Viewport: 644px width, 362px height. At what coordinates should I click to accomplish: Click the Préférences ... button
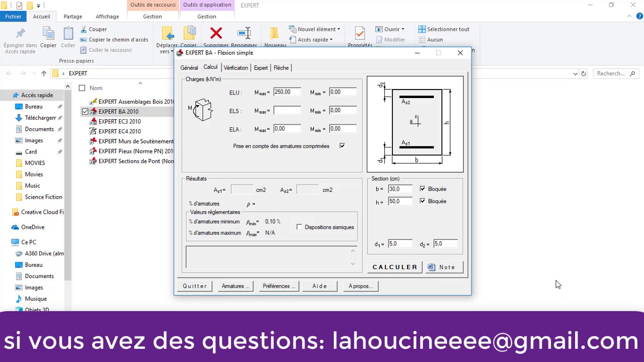[x=279, y=286]
